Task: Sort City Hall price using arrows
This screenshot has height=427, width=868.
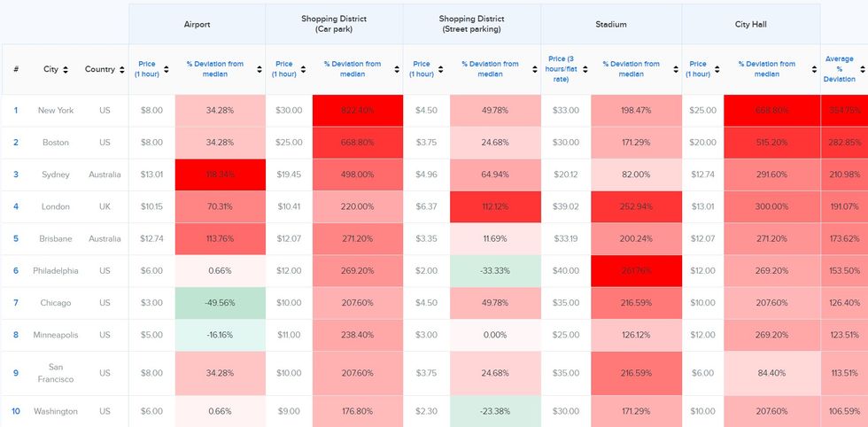Action: pyautogui.click(x=717, y=69)
